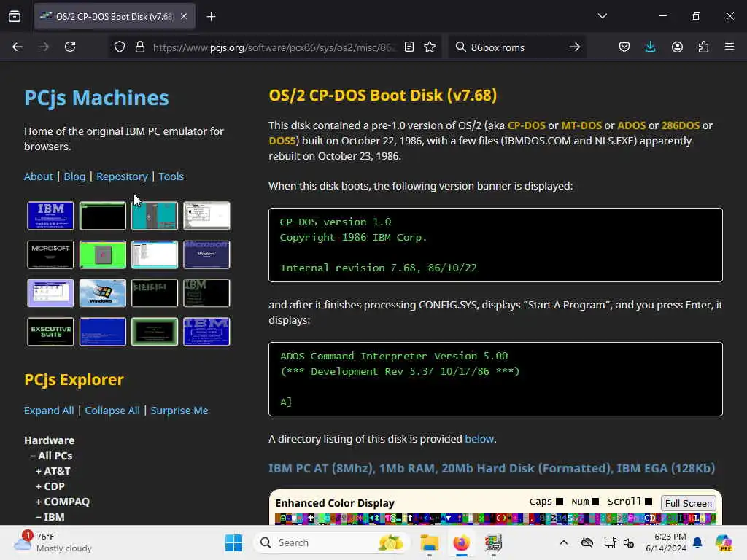747x560 pixels.
Task: Follow the ADOS yellow link
Action: tap(631, 125)
